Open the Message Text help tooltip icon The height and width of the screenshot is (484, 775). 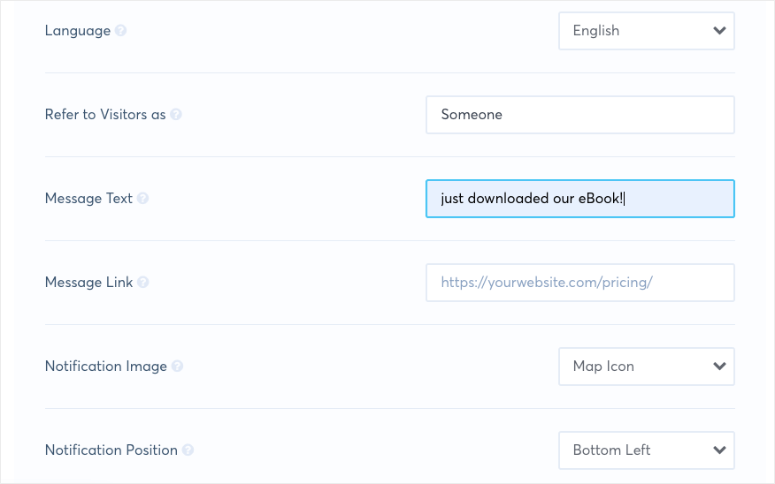click(x=143, y=198)
